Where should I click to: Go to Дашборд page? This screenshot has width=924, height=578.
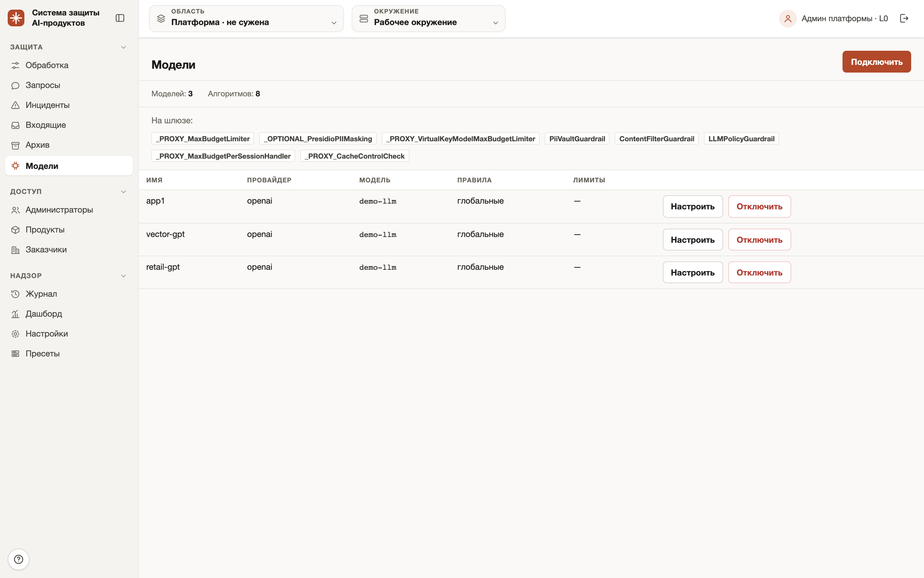[69, 314]
